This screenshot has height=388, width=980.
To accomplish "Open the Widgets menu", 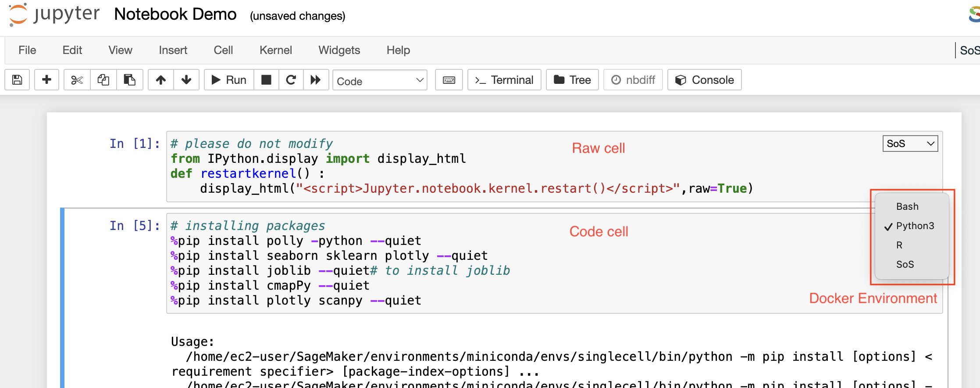I will 339,50.
